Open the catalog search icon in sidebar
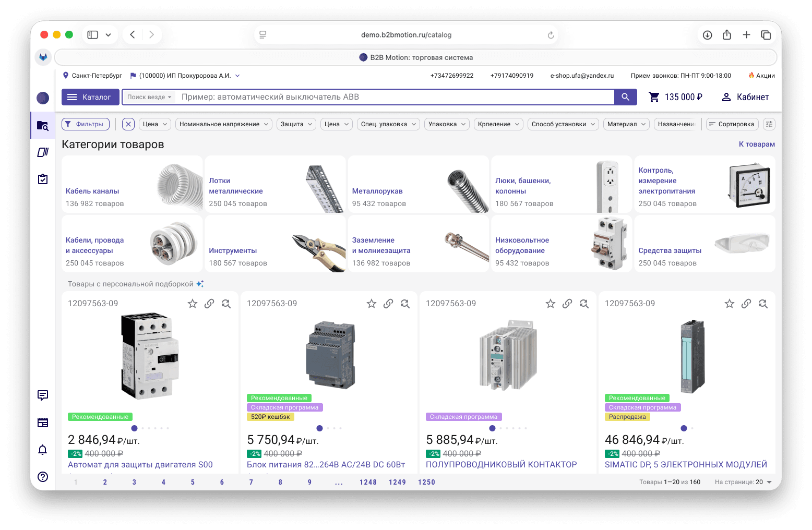 coord(43,125)
